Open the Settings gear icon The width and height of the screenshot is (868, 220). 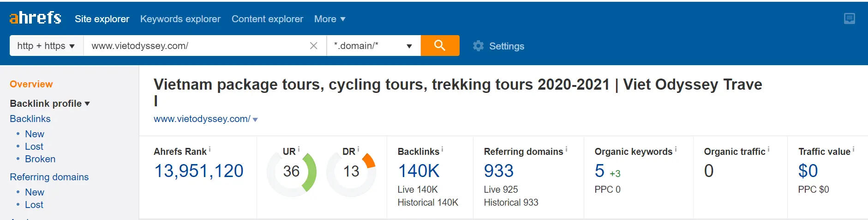[479, 46]
